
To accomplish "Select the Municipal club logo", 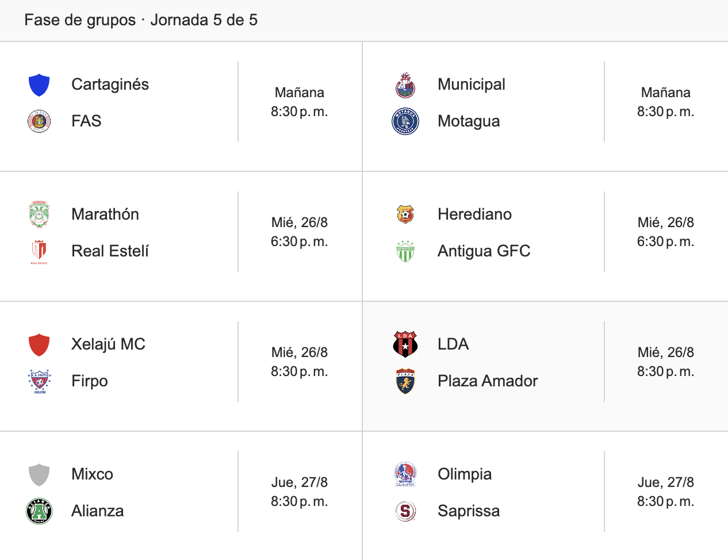I will pos(405,85).
